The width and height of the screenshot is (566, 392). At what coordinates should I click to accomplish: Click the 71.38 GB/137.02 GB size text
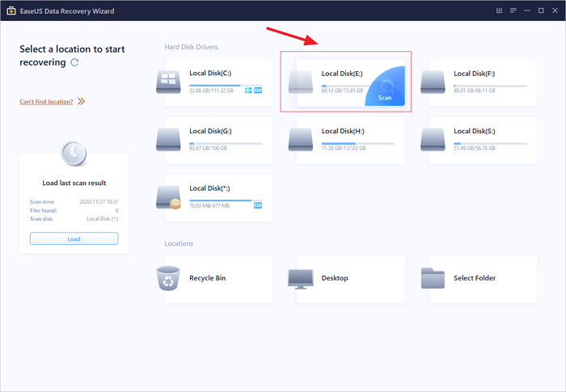pyautogui.click(x=344, y=148)
